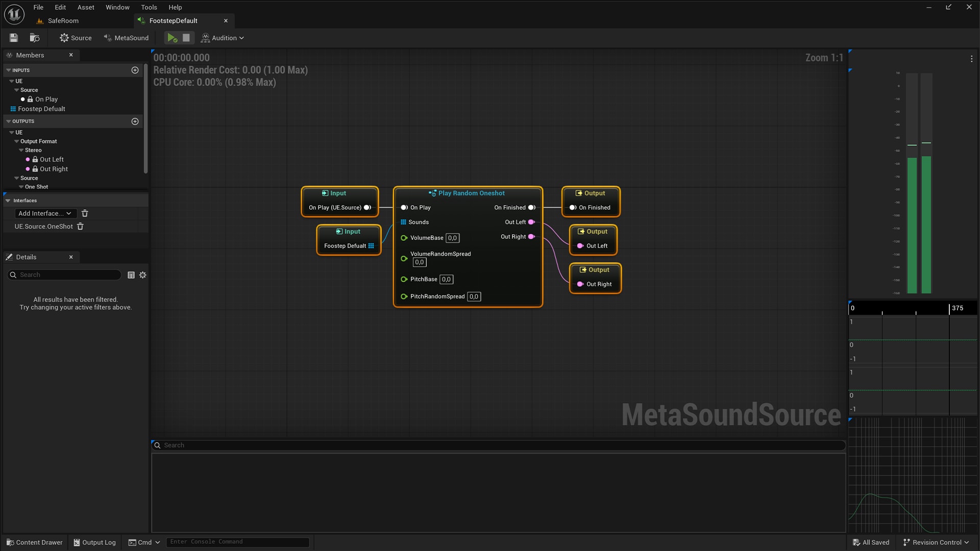The image size is (980, 551).
Task: Open the Edit menu
Action: (x=60, y=7)
